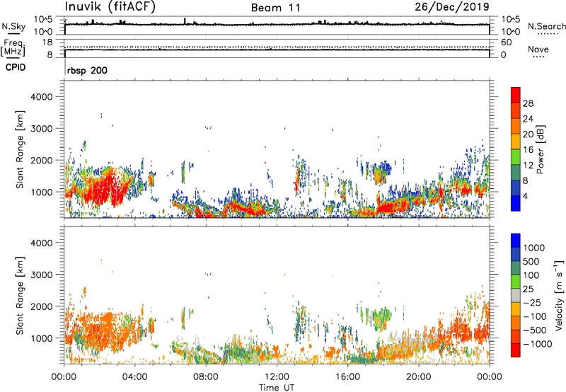The image size is (566, 392).
Task: Click the gray segment of the velocity colorbar
Action: pyautogui.click(x=516, y=295)
